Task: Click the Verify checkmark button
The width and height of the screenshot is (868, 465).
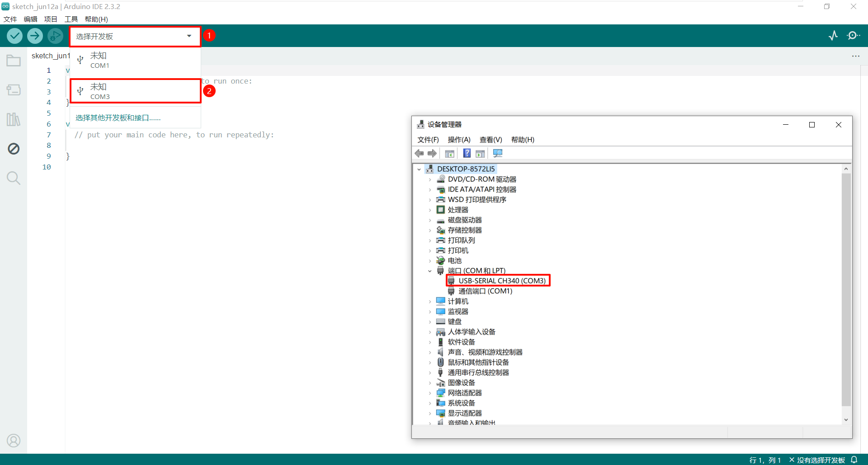Action: tap(14, 36)
